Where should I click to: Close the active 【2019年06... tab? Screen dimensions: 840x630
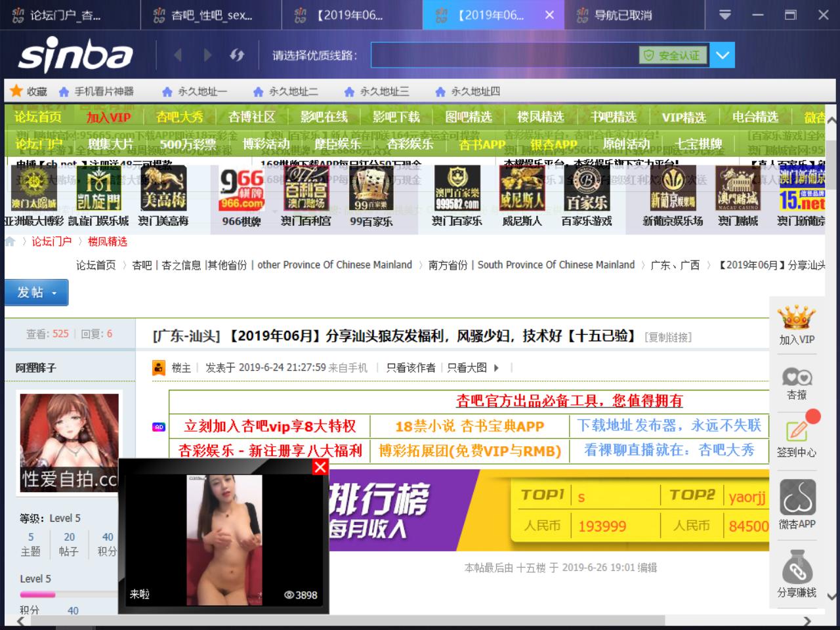click(x=549, y=14)
